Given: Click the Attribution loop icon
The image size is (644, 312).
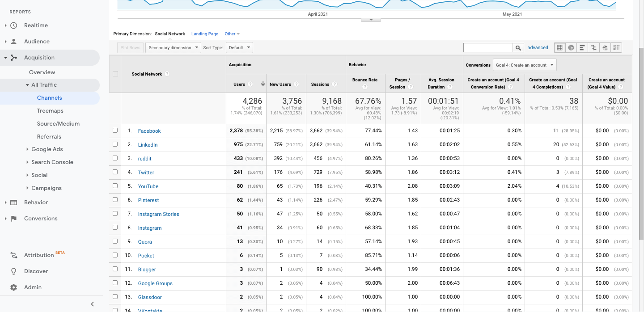Looking at the screenshot, I should tap(14, 255).
